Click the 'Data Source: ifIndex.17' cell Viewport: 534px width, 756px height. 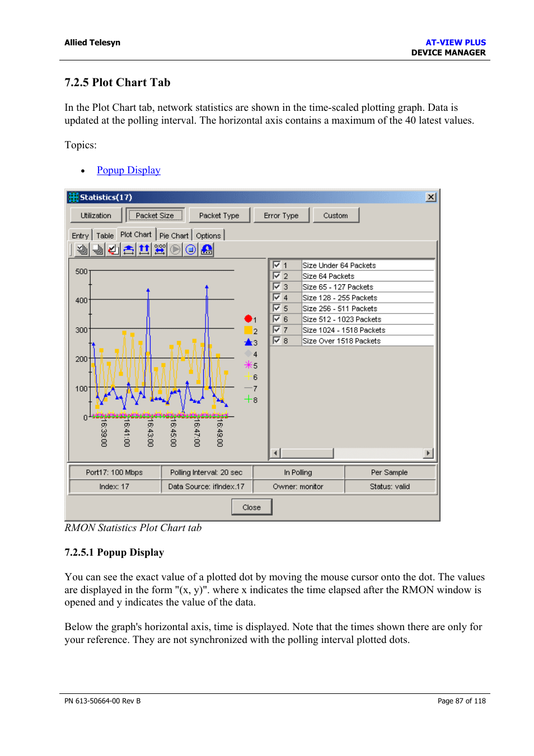[x=207, y=486]
